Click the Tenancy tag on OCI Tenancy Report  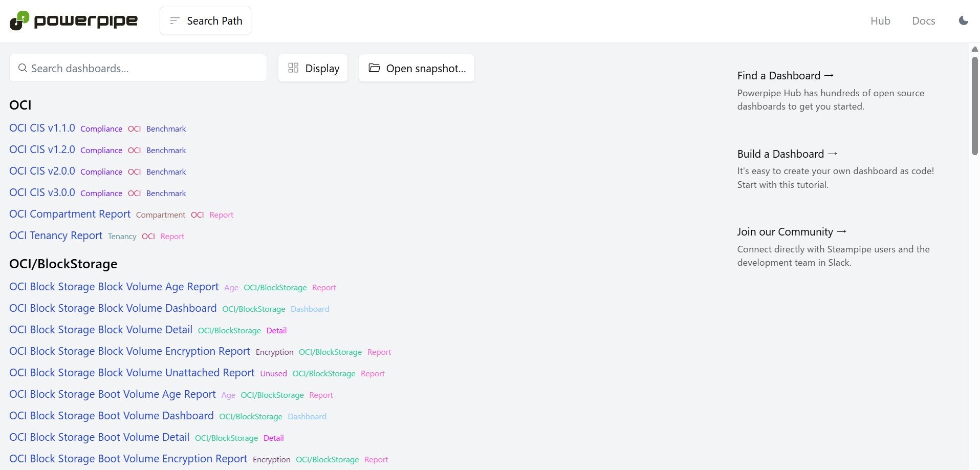[122, 237]
